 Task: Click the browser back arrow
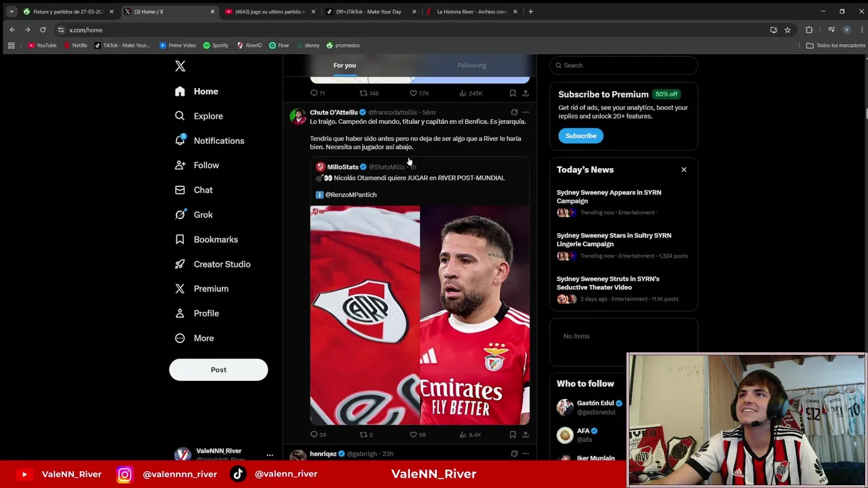(x=12, y=30)
